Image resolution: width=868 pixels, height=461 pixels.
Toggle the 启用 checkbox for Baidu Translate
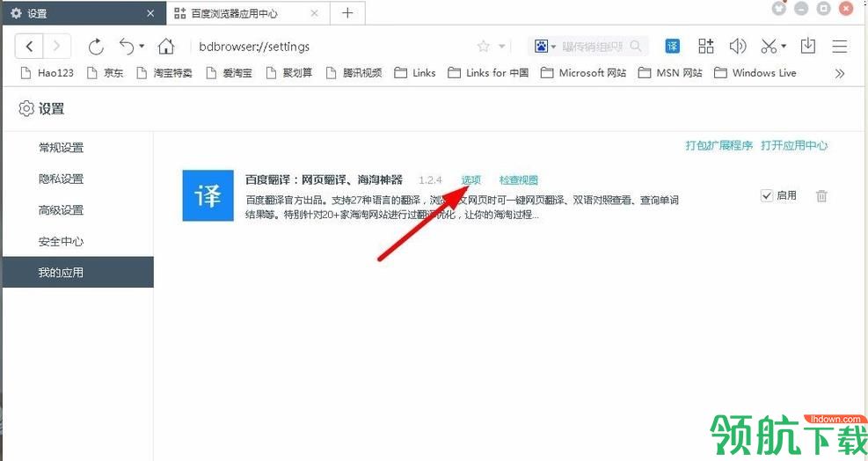pos(767,195)
